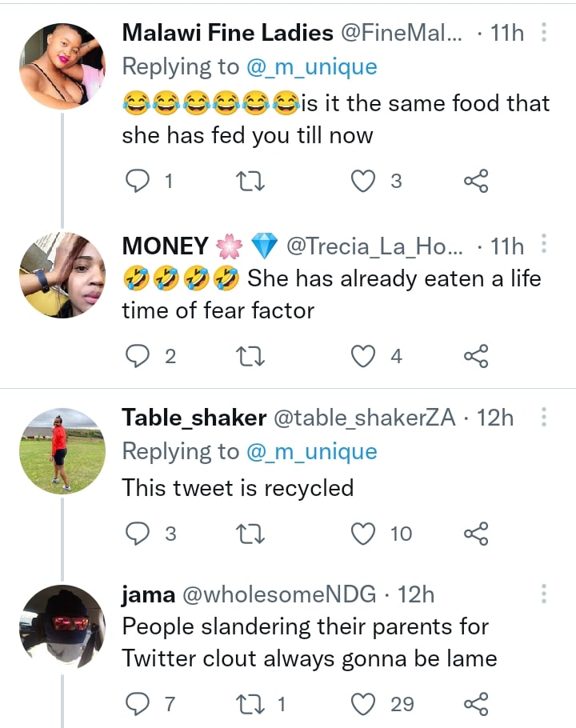Reply to Table_shaker's recycled tweet comment
This screenshot has width=576, height=728.
click(x=139, y=533)
